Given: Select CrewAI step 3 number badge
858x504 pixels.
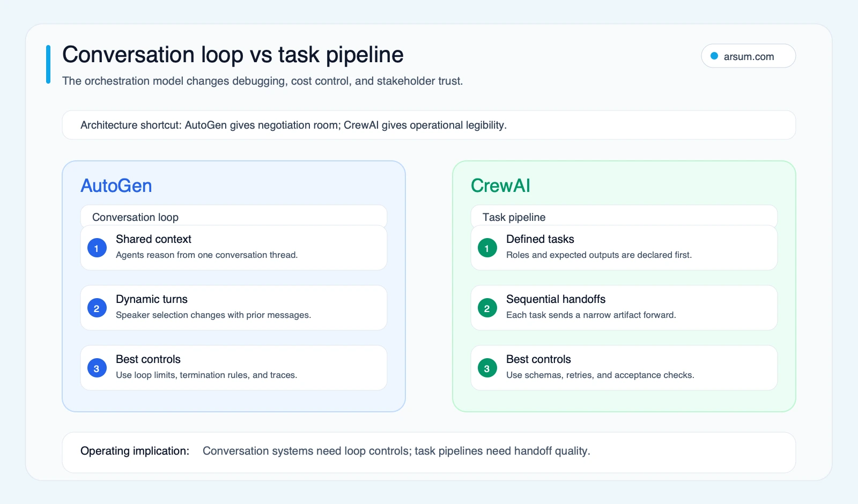Looking at the screenshot, I should [487, 368].
